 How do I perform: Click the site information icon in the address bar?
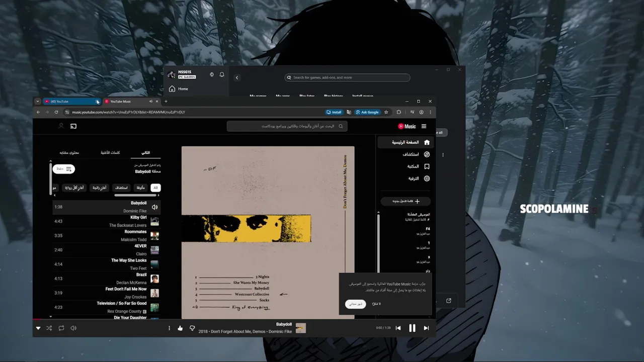tap(67, 112)
